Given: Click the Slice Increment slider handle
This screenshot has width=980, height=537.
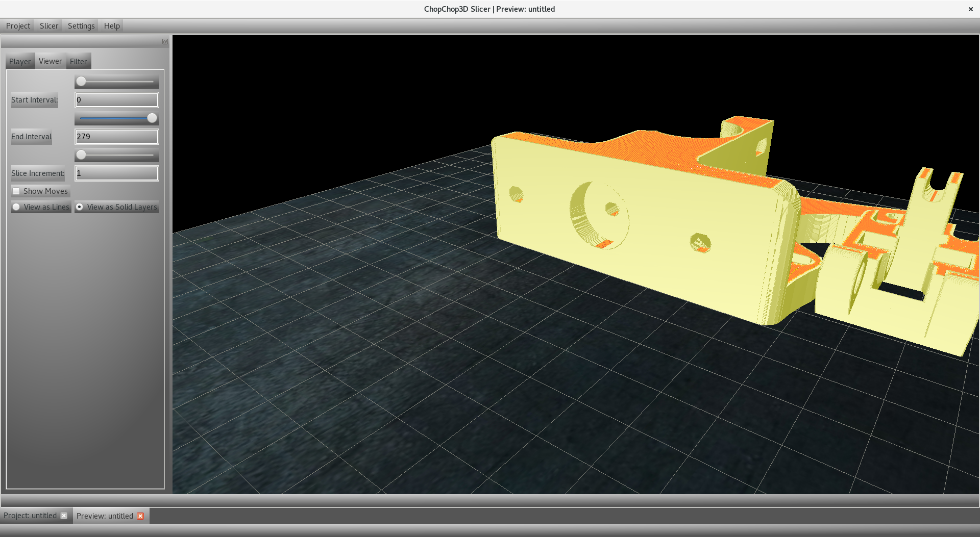Looking at the screenshot, I should (81, 155).
